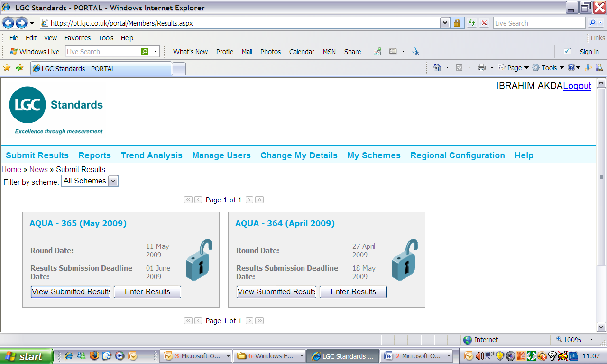
Task: Click the security padlock in address bar
Action: (457, 23)
